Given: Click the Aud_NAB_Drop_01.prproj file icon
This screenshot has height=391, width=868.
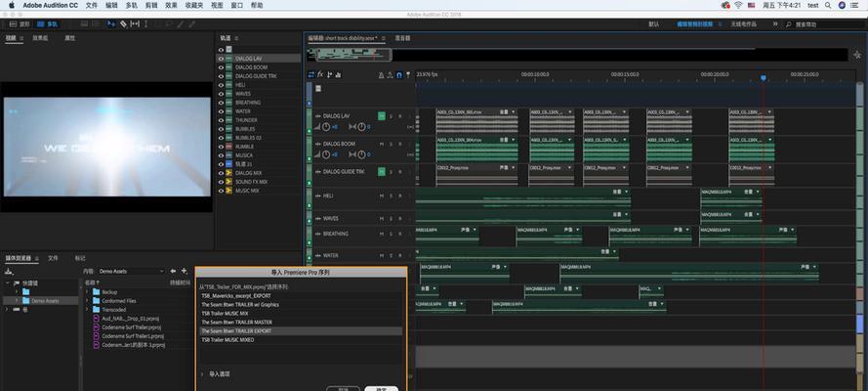Looking at the screenshot, I should 97,319.
